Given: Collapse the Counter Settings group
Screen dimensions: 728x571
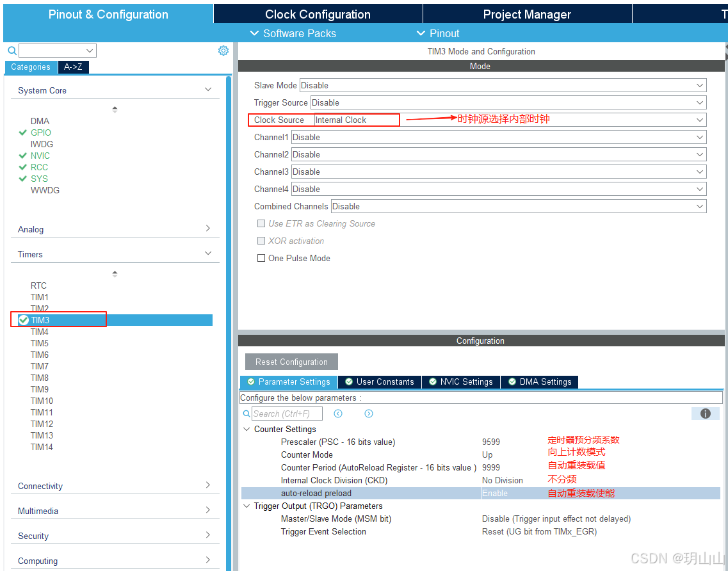Looking at the screenshot, I should (247, 429).
